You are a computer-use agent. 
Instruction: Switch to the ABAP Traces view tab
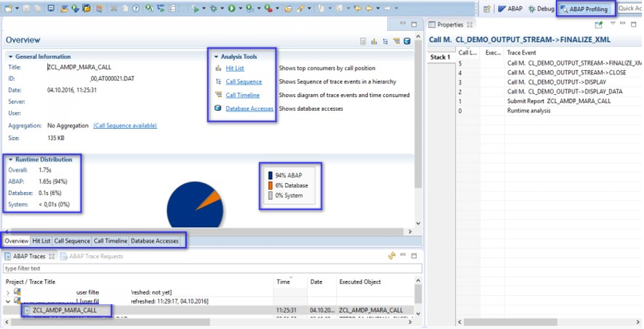[29, 256]
